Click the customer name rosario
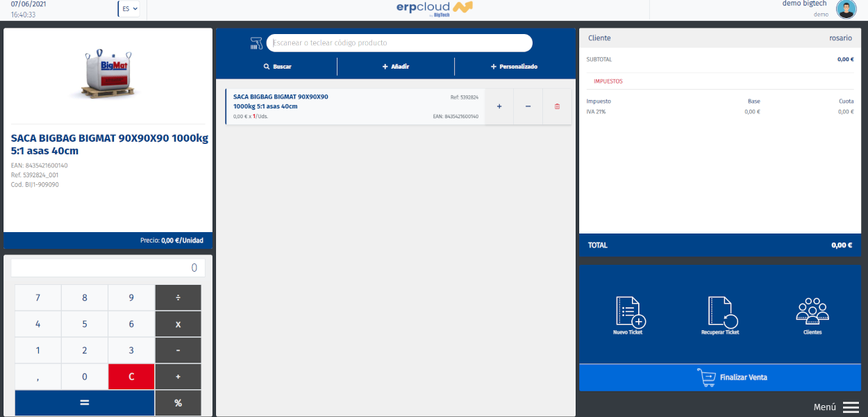The height and width of the screenshot is (417, 868). [840, 38]
